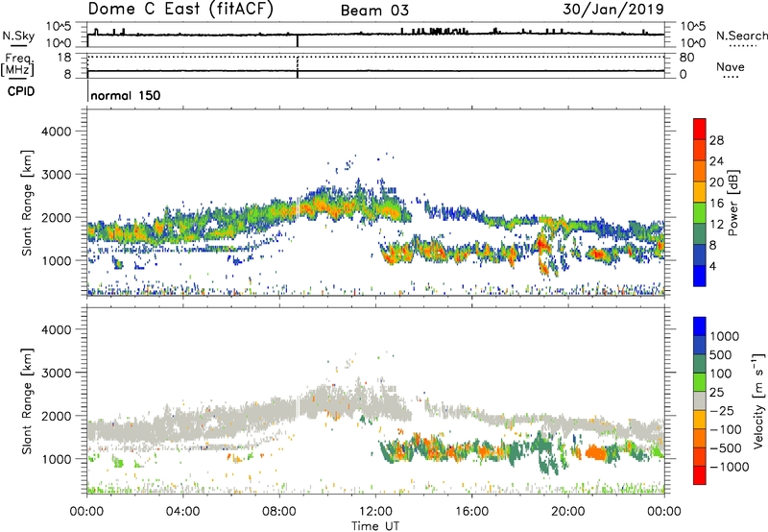Viewport: 768px width, 532px height.
Task: Click the red top segment of the power colorbar
Action: 700,129
